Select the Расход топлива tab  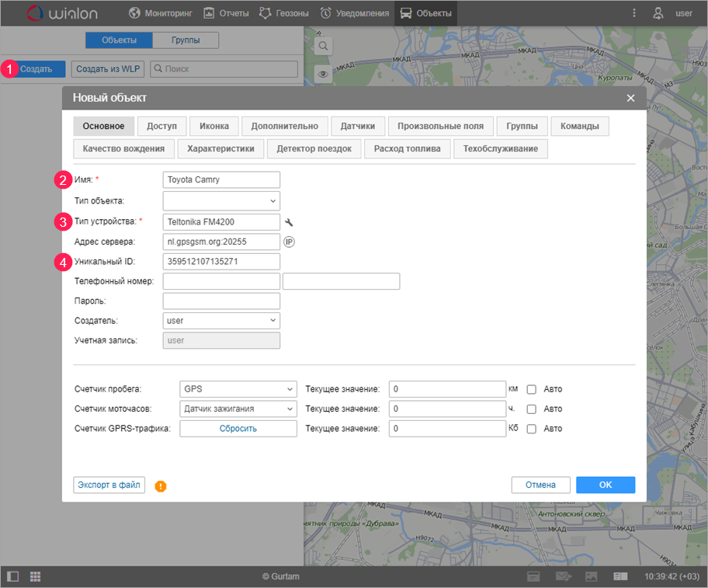[x=408, y=148]
